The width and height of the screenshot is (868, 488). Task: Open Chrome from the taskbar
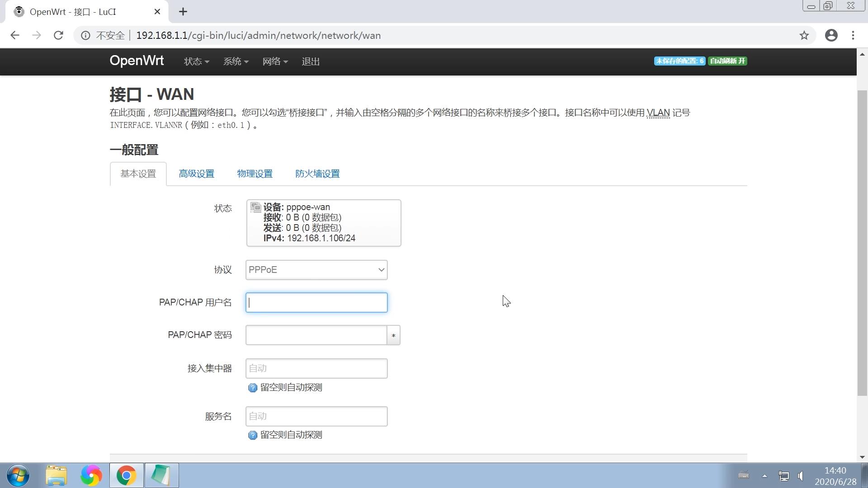(x=126, y=475)
